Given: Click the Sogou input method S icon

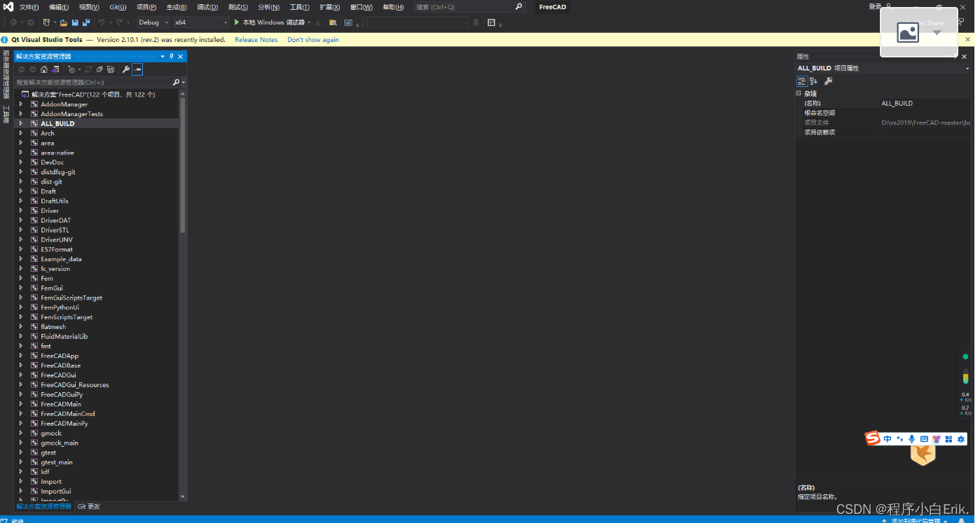Looking at the screenshot, I should click(x=872, y=438).
